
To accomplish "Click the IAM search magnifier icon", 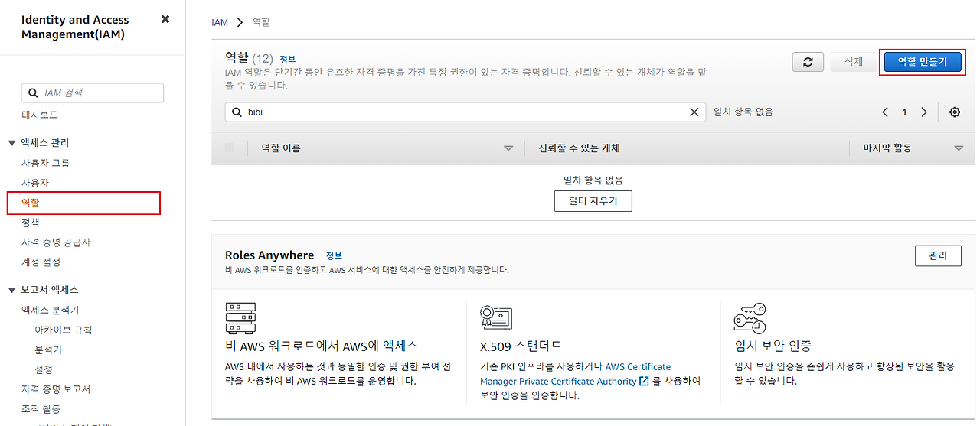I will [x=33, y=93].
